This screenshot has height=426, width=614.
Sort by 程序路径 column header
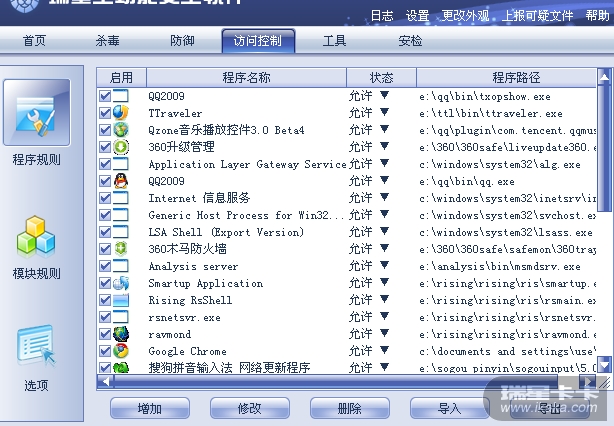(507, 78)
